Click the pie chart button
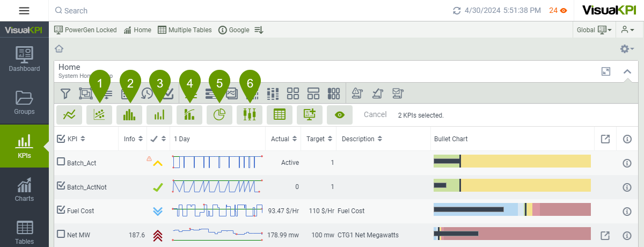This screenshot has height=247, width=644. tap(219, 114)
